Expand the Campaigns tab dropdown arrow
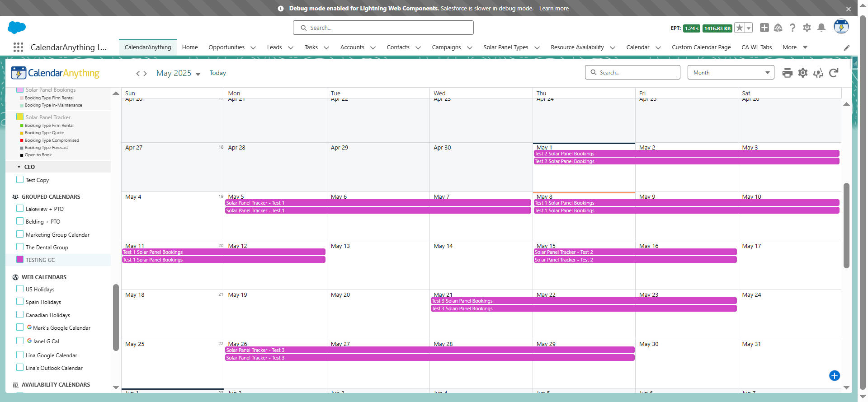 coord(470,47)
